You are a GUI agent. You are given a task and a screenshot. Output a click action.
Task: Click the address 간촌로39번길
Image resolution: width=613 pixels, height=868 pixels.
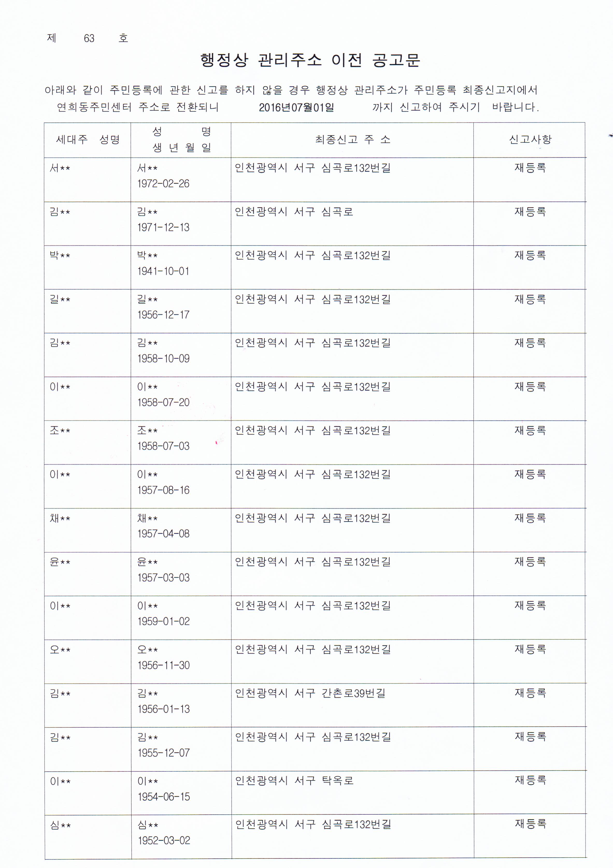coord(353,693)
